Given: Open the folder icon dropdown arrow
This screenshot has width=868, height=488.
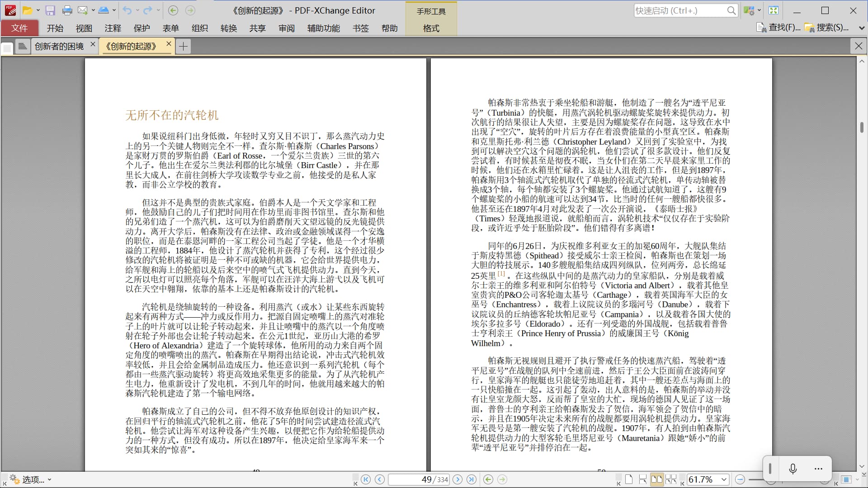Looking at the screenshot, I should 38,10.
